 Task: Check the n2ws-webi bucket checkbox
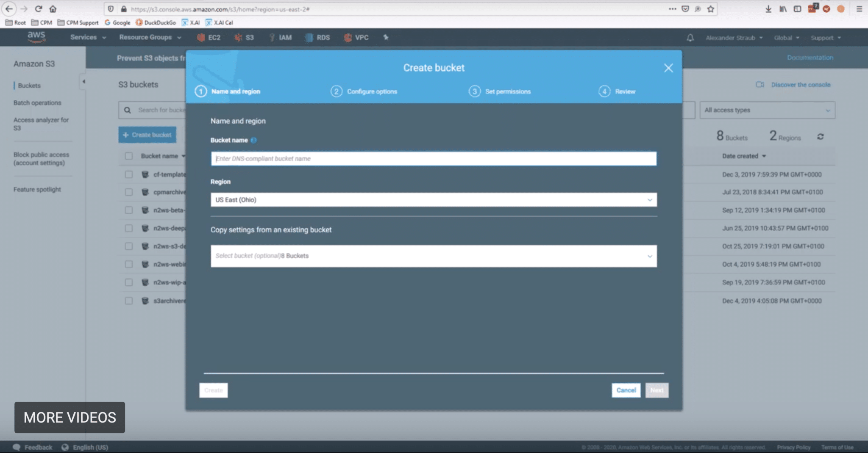pyautogui.click(x=129, y=264)
